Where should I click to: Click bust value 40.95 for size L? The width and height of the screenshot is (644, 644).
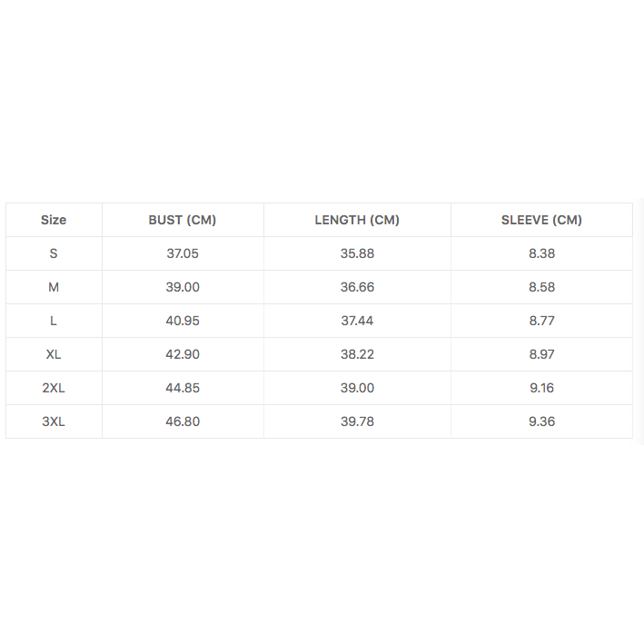click(x=183, y=321)
